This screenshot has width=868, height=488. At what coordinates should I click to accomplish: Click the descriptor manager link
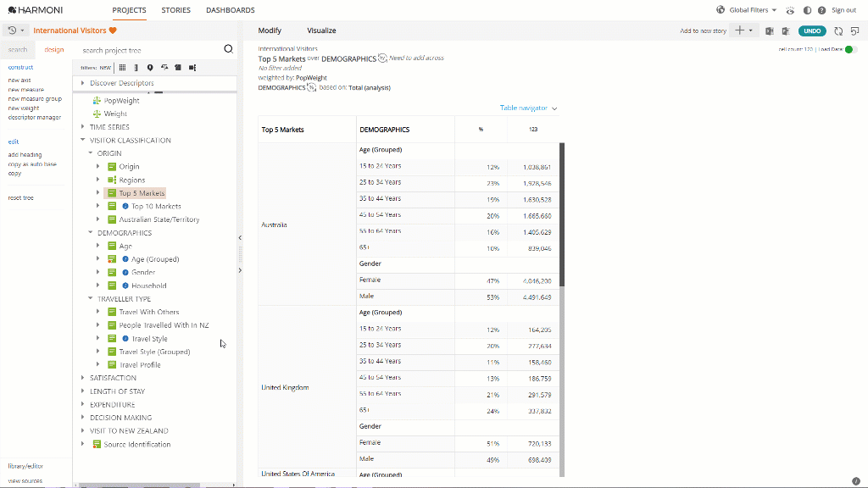[34, 117]
